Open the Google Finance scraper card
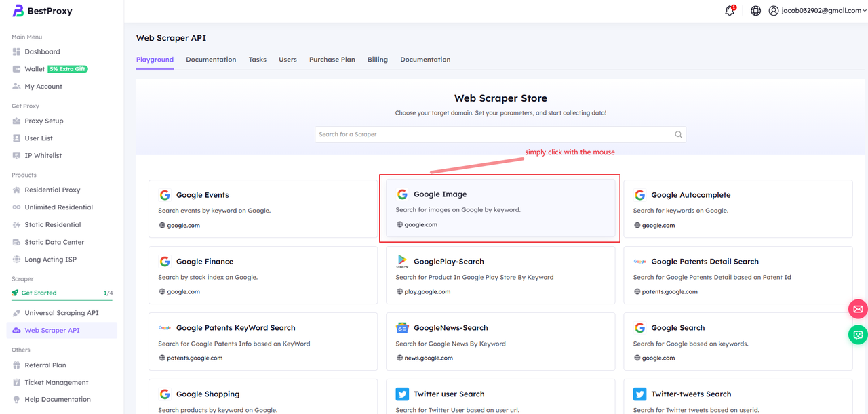Screen dimensions: 868x414 point(263,275)
